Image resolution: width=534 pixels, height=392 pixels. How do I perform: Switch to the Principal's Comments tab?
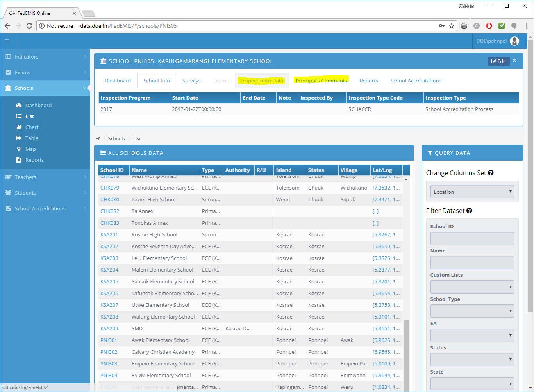[321, 81]
